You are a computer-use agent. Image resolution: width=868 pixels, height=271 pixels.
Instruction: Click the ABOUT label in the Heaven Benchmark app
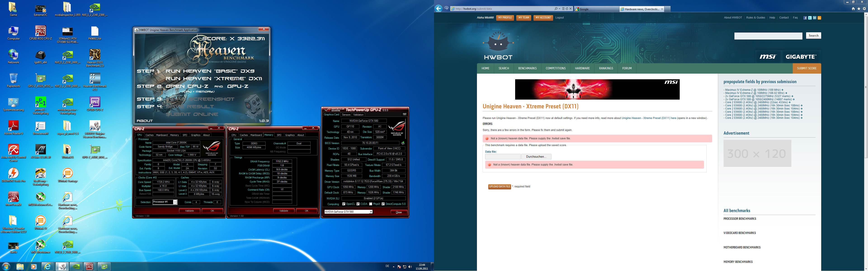tap(145, 121)
